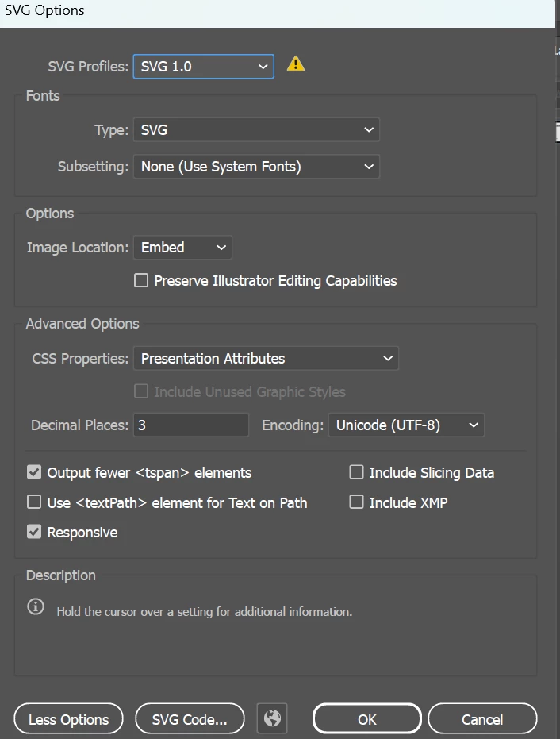Click the info icon in Description
The image size is (560, 739).
click(x=36, y=607)
